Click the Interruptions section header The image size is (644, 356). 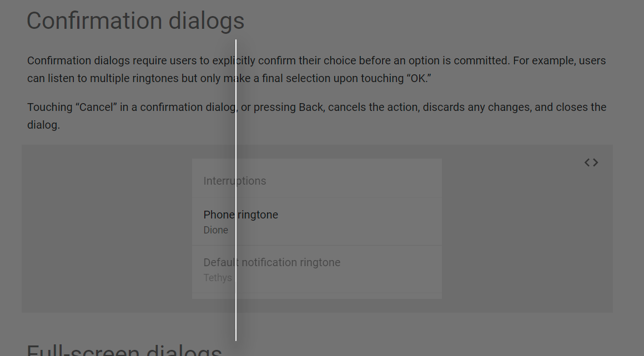(235, 181)
